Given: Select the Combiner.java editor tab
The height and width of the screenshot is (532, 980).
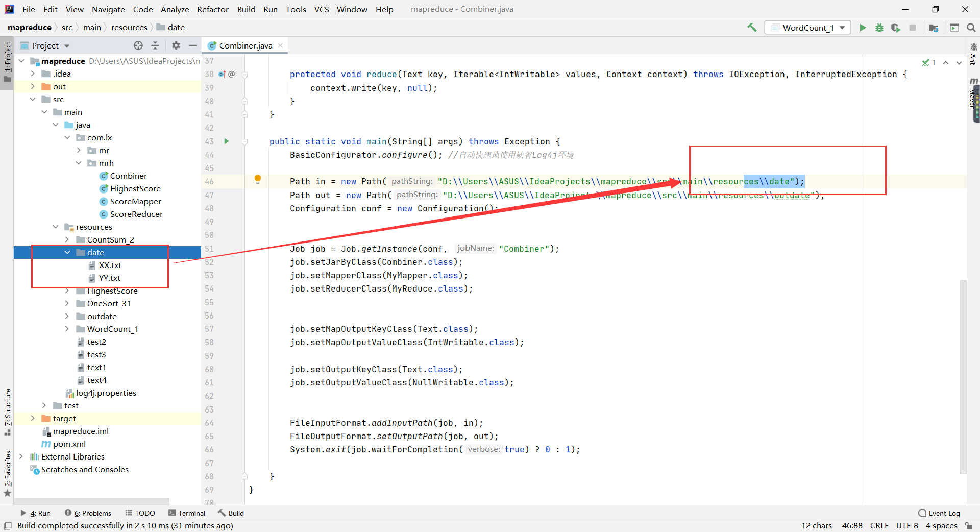Looking at the screenshot, I should [x=246, y=45].
